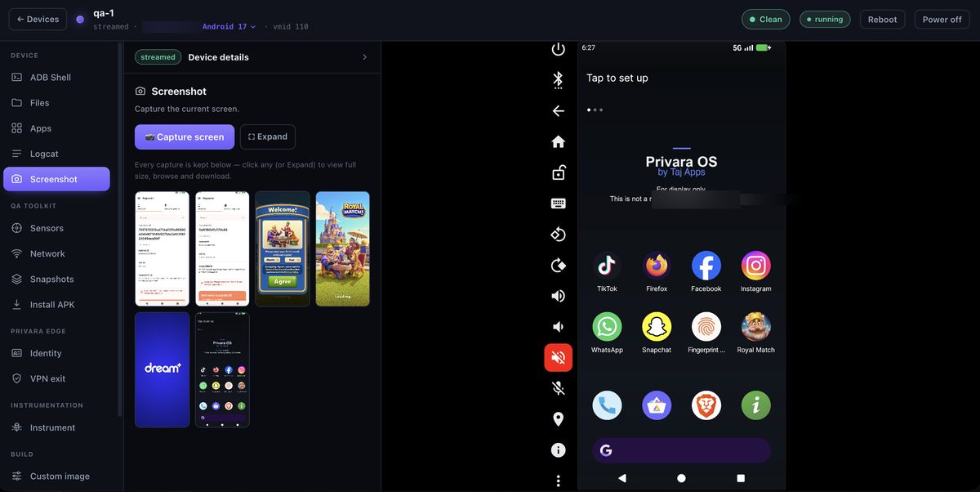Click the Clean status badge
980x492 pixels.
[x=766, y=19]
